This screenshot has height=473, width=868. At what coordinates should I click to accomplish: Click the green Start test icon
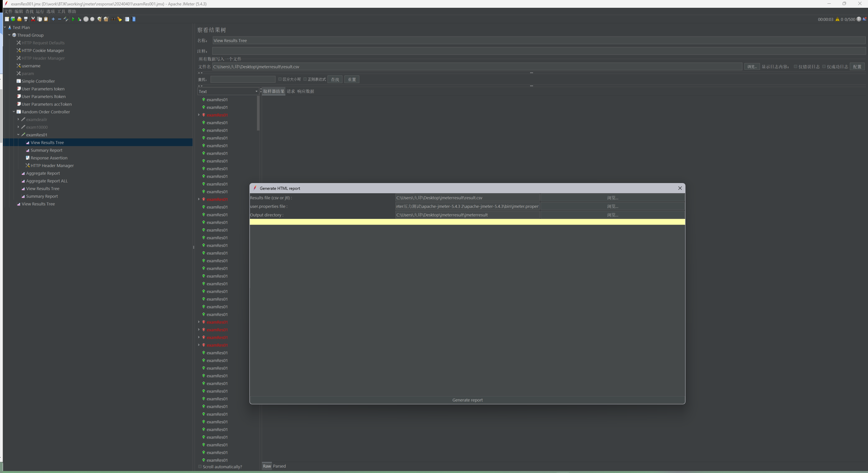(73, 19)
